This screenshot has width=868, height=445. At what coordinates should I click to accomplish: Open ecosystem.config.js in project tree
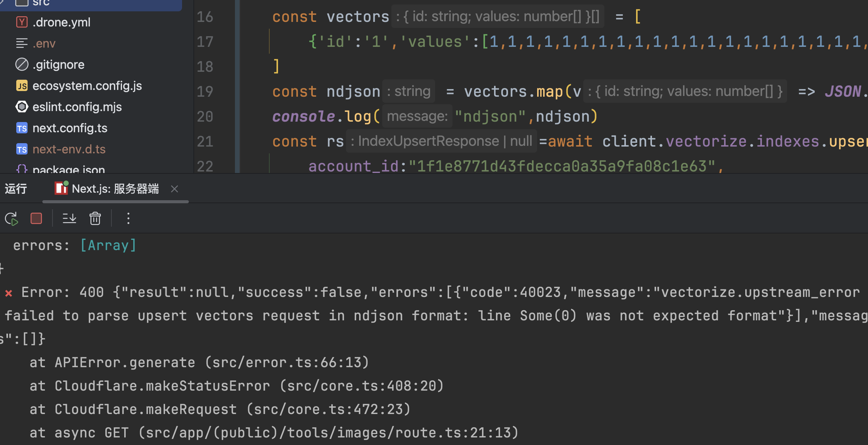click(87, 86)
